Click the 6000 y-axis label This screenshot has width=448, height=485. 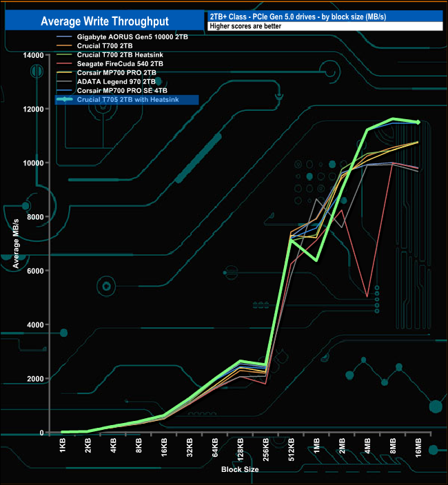pyautogui.click(x=35, y=271)
